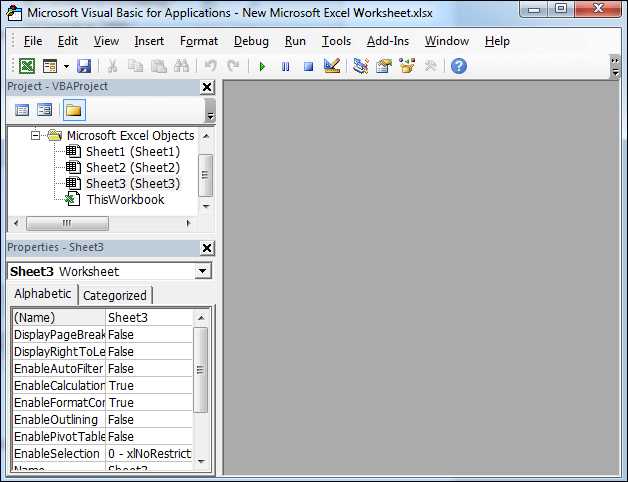Click the Break pause icon
Screen dimensions: 628x482
point(286,67)
